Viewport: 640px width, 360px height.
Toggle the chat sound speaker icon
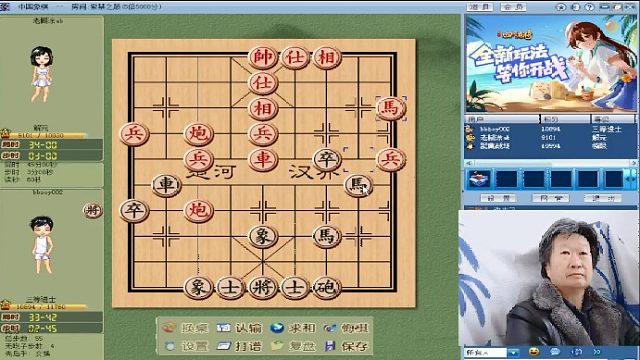point(576,351)
